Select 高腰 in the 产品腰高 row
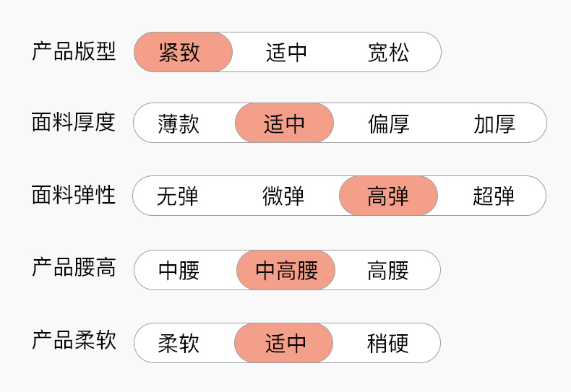 [x=388, y=270]
